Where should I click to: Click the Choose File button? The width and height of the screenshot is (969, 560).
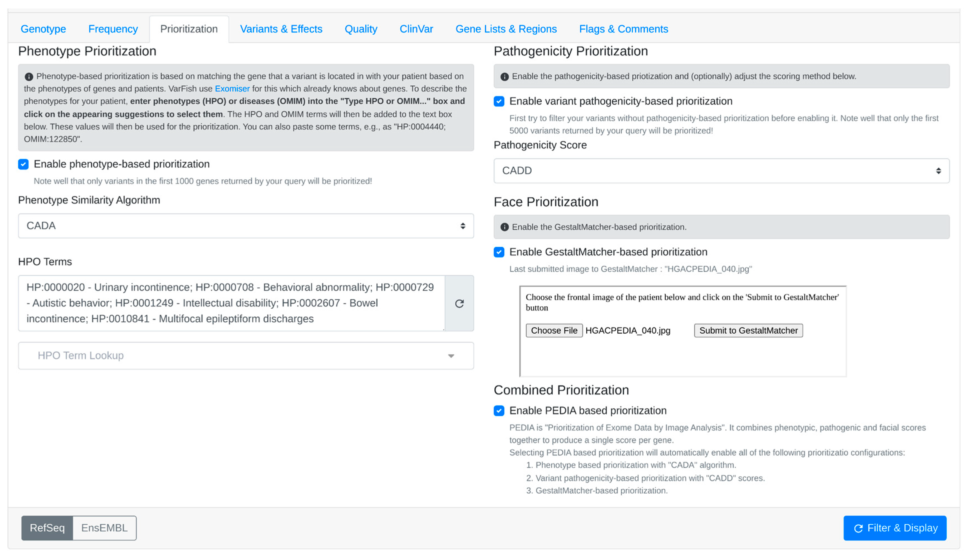coord(554,331)
